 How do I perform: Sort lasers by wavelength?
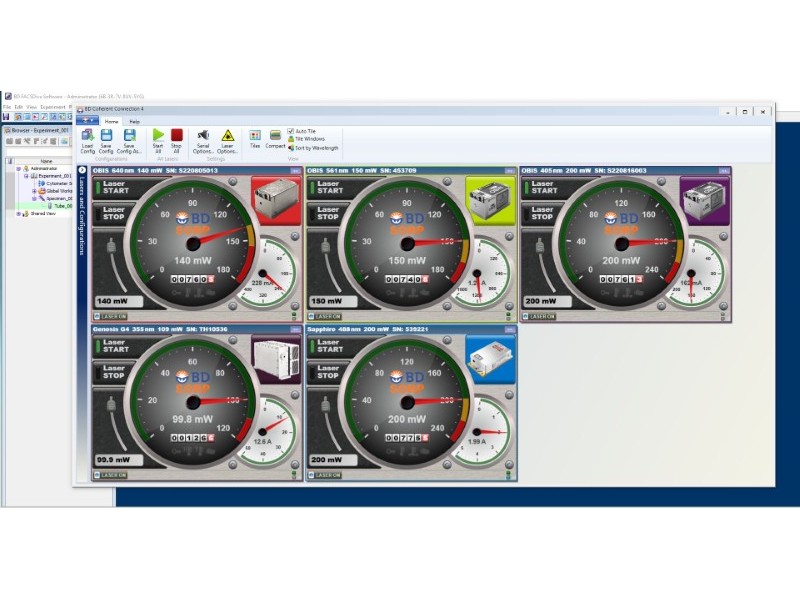(x=313, y=147)
